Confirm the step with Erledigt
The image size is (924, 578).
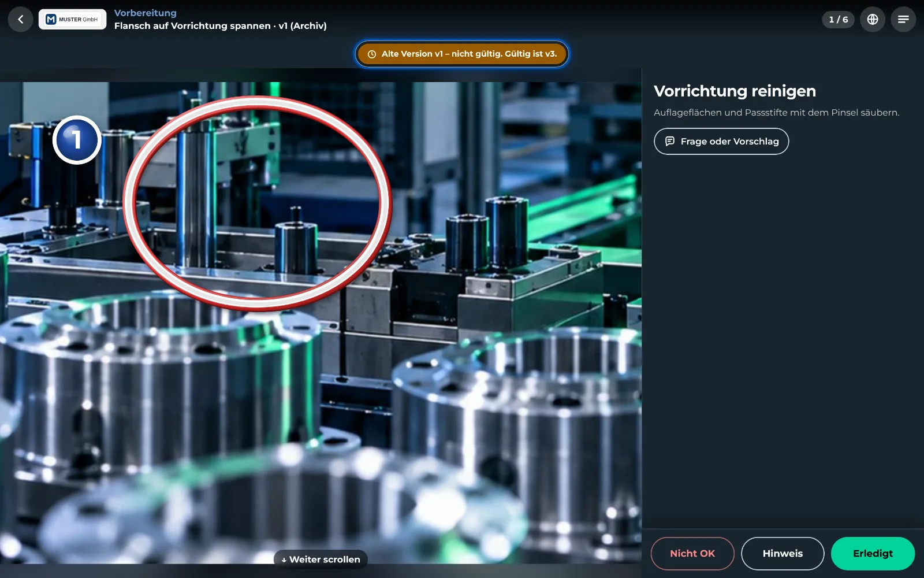click(873, 554)
